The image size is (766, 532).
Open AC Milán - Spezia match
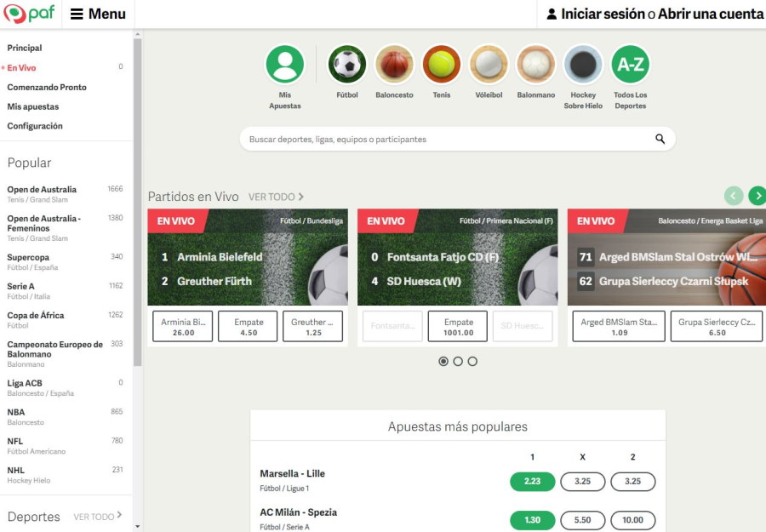click(x=298, y=512)
